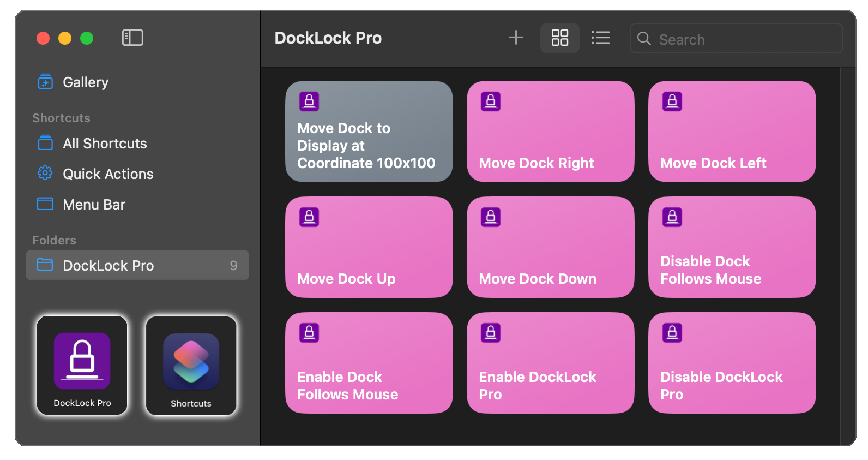Run the Move Dock Up shortcut

[x=369, y=247]
